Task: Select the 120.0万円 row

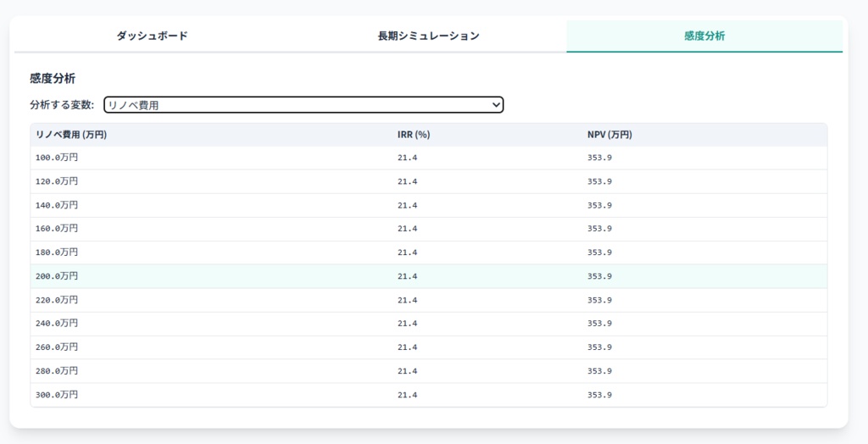Action: click(57, 181)
